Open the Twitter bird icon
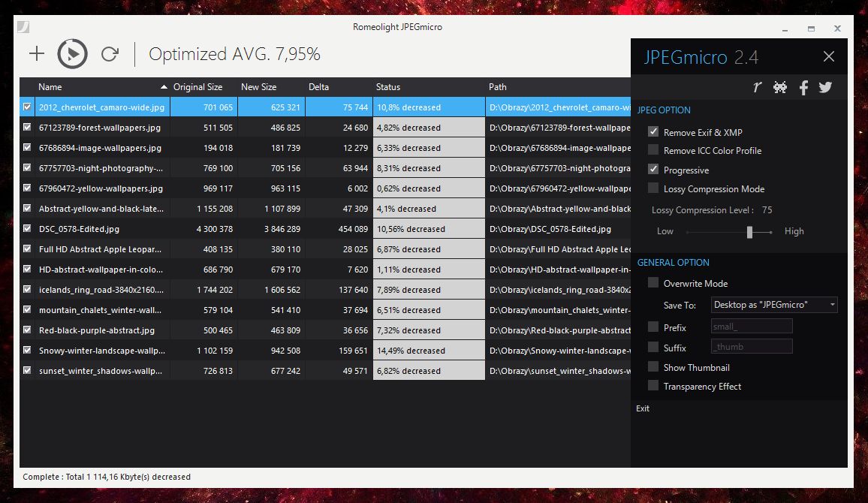Viewport: 868px width, 503px height. coord(824,87)
